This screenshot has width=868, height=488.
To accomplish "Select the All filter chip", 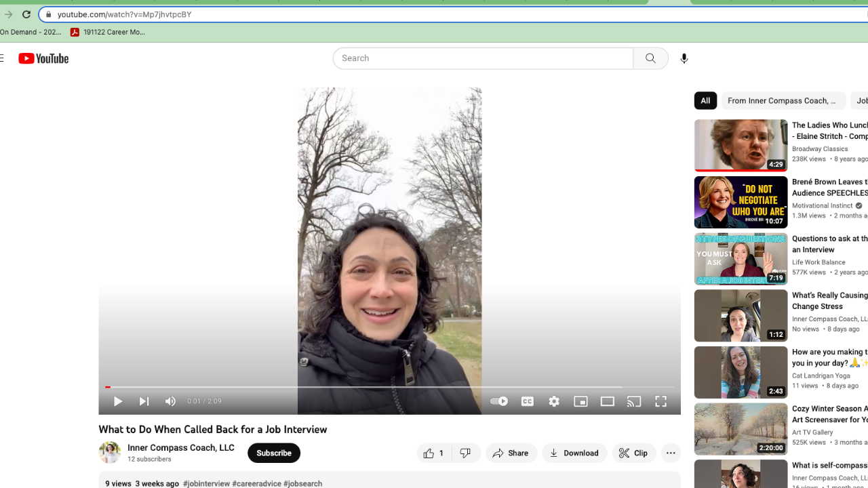I will pos(705,100).
